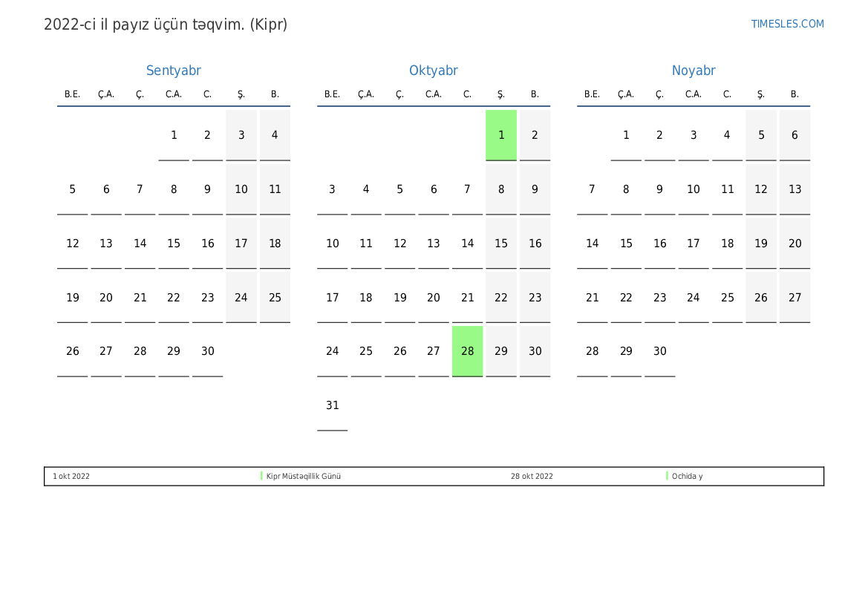Click '28 okt 2022' in the holiday legend

pos(532,476)
